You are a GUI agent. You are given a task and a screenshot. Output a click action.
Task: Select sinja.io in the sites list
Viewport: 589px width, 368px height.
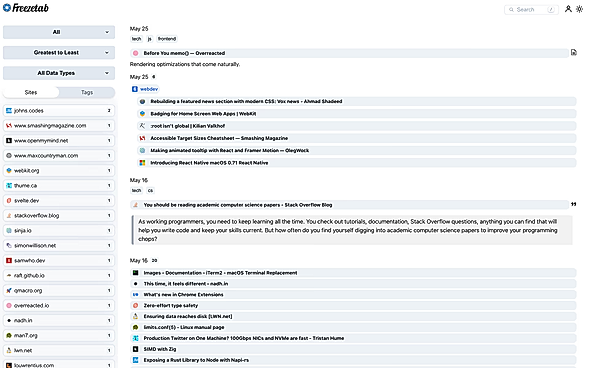tap(59, 231)
